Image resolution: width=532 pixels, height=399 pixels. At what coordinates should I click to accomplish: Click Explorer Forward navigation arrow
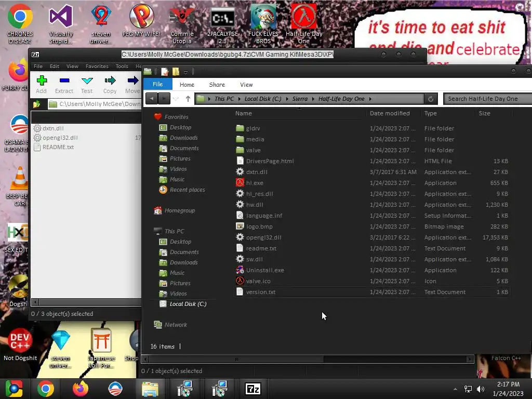tap(164, 99)
